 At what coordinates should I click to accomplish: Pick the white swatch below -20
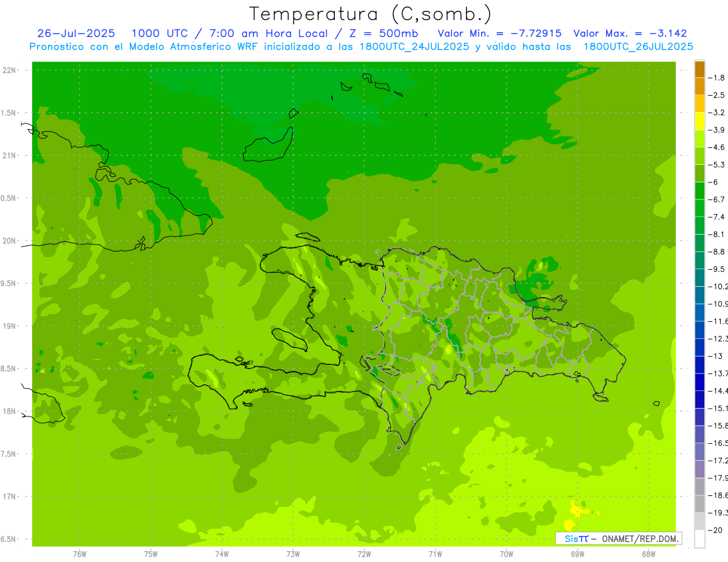tap(699, 539)
